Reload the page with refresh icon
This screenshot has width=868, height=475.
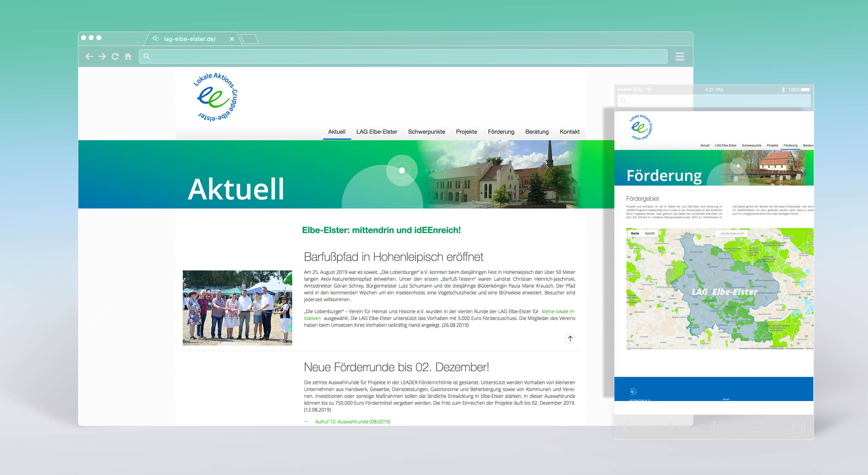115,56
